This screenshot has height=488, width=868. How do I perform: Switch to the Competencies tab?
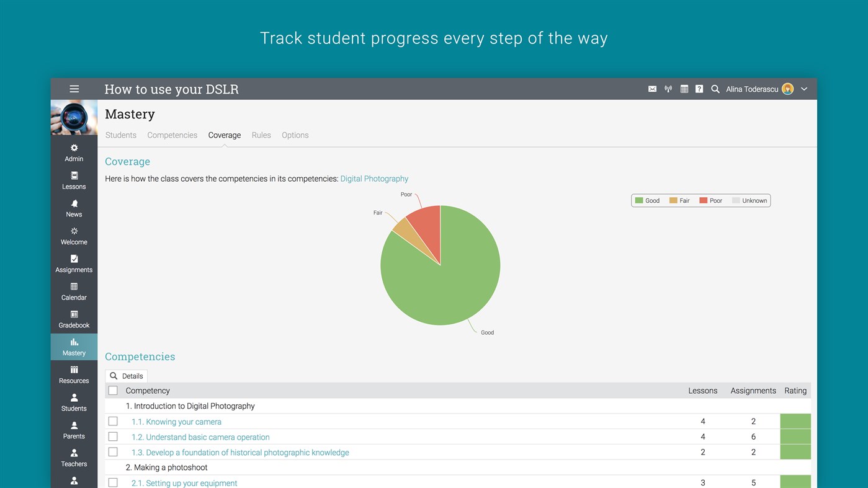point(172,135)
